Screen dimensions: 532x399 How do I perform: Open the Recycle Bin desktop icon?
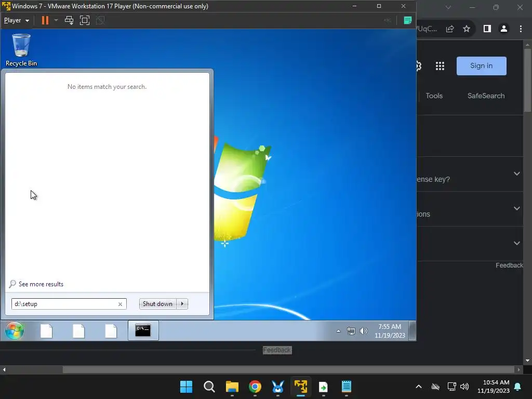tap(21, 50)
